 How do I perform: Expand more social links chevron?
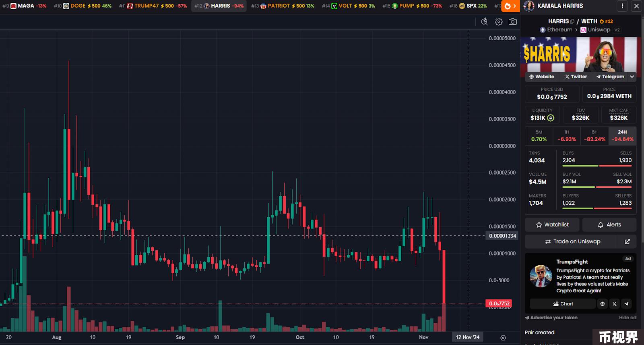pyautogui.click(x=632, y=77)
